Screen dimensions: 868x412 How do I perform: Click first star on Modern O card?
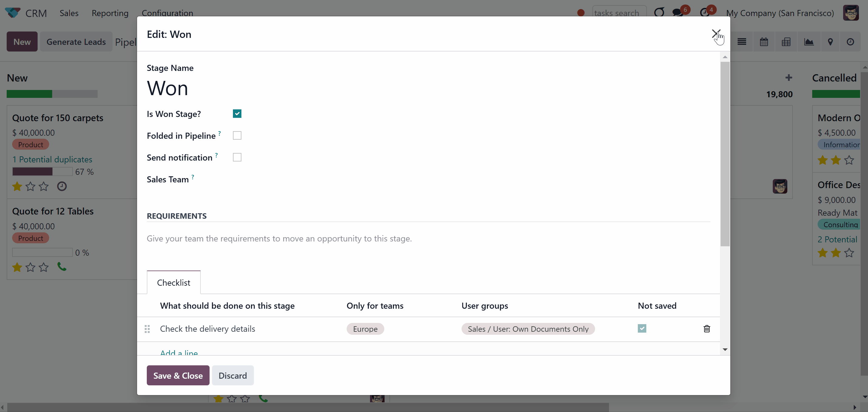tap(823, 160)
